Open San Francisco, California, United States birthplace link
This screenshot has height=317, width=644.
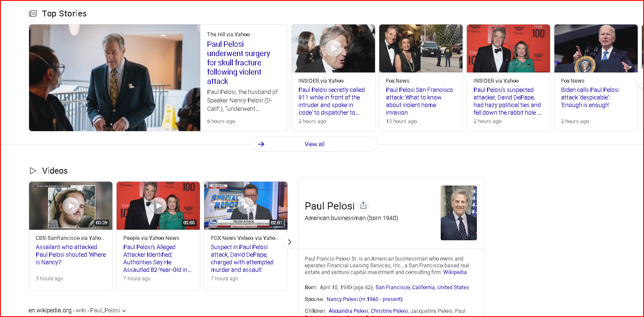422,287
